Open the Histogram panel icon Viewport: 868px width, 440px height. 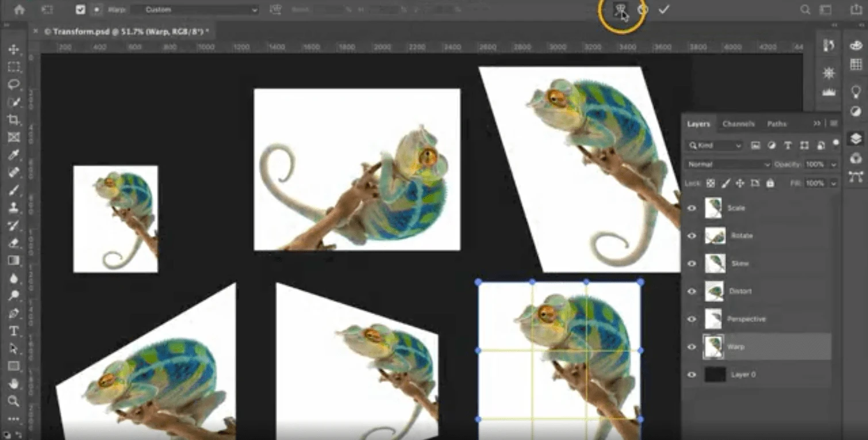tap(828, 91)
